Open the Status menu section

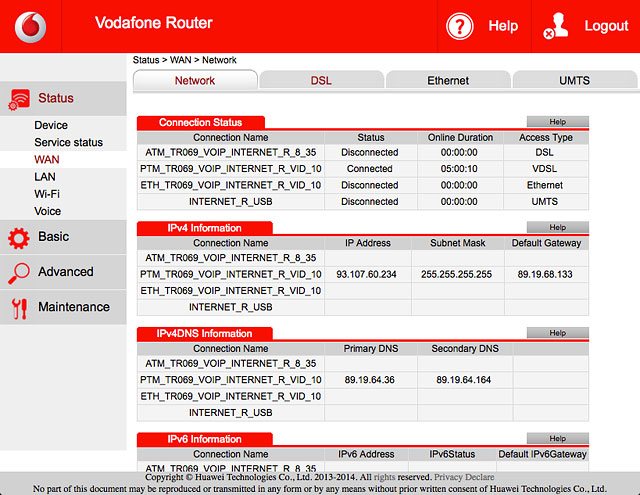tap(63, 98)
